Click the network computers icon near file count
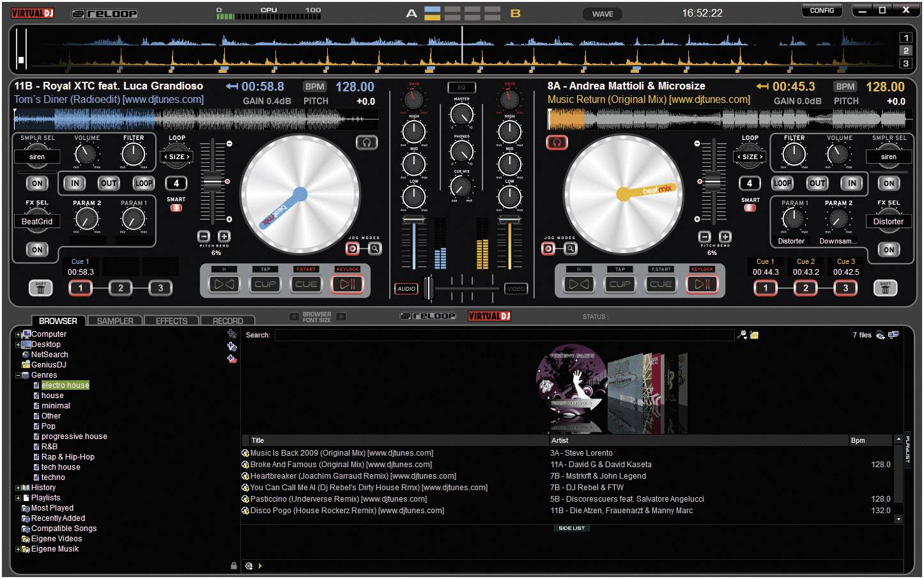The image size is (924, 579). pos(893,334)
